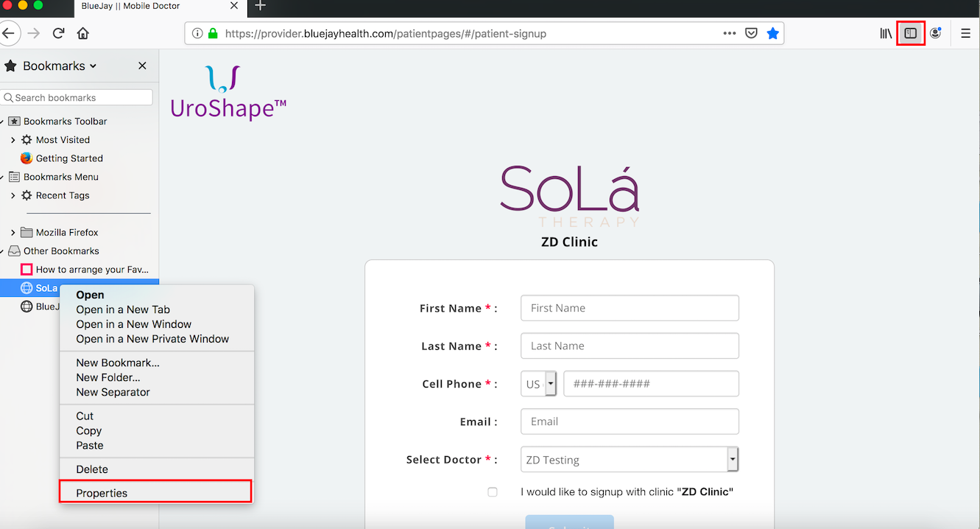
Task: Close the Bookmarks sidebar
Action: 142,66
